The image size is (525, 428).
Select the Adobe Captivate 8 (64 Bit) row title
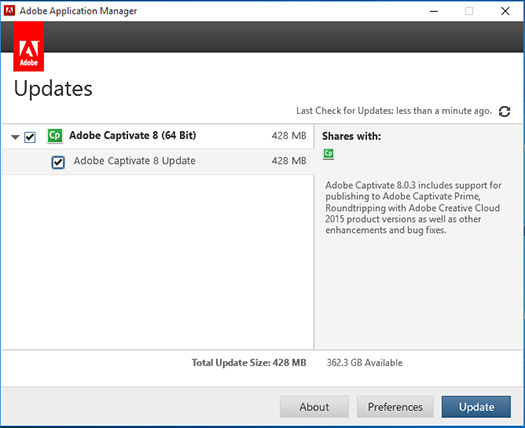click(133, 135)
